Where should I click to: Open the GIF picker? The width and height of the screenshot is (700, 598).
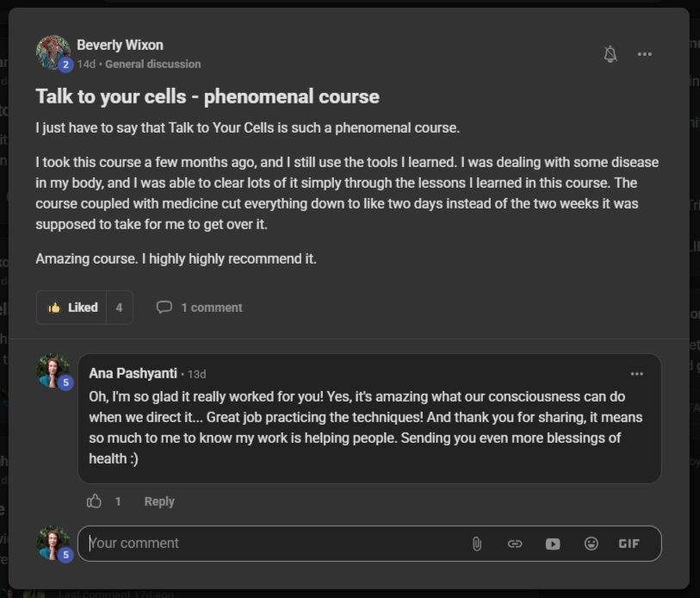629,544
